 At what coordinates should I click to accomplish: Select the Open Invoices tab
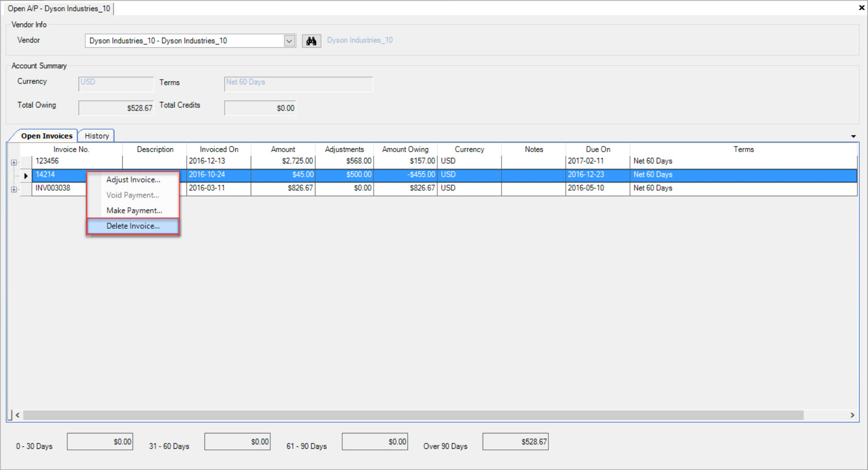coord(47,136)
